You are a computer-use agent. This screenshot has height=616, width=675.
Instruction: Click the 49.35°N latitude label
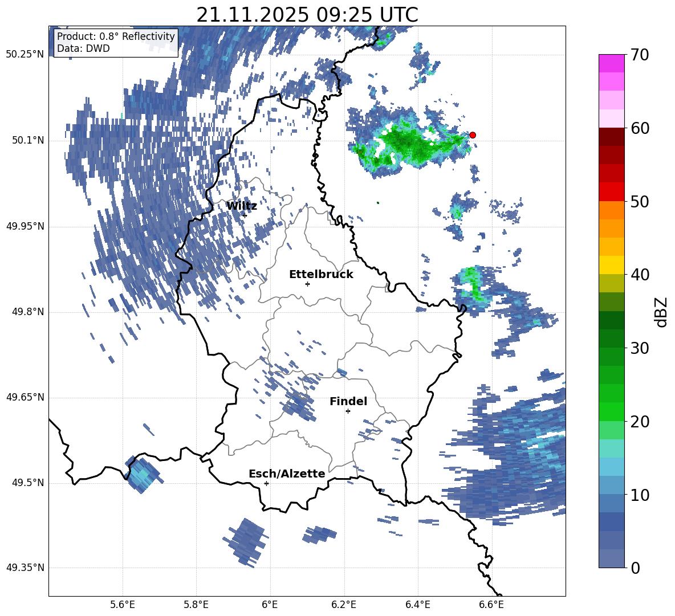click(x=25, y=568)
